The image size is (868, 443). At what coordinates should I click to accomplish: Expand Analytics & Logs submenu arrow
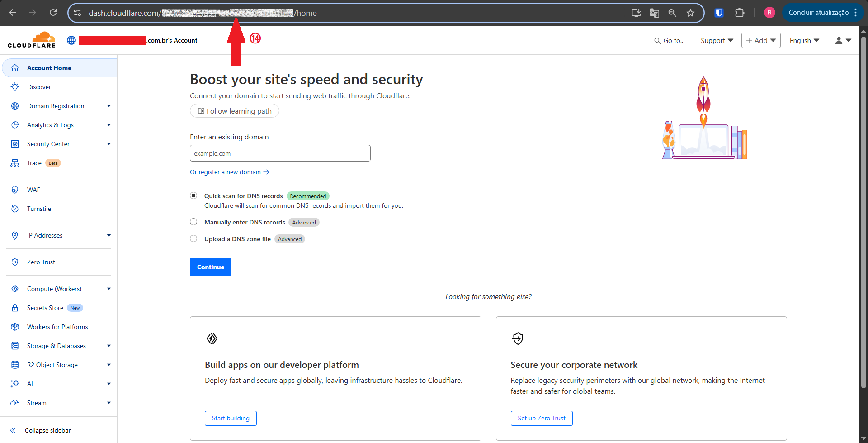coord(109,125)
